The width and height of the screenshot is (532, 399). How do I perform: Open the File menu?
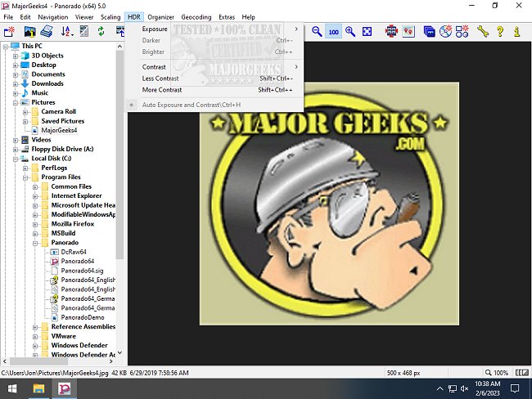tap(8, 17)
